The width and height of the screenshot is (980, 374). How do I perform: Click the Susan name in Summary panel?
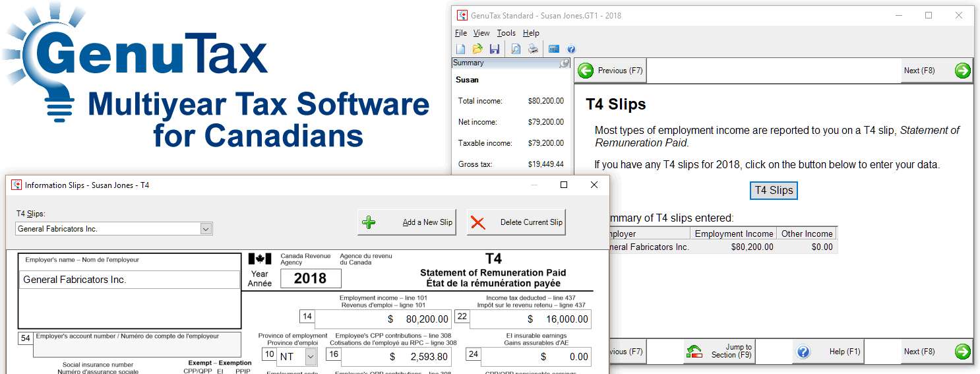(467, 80)
